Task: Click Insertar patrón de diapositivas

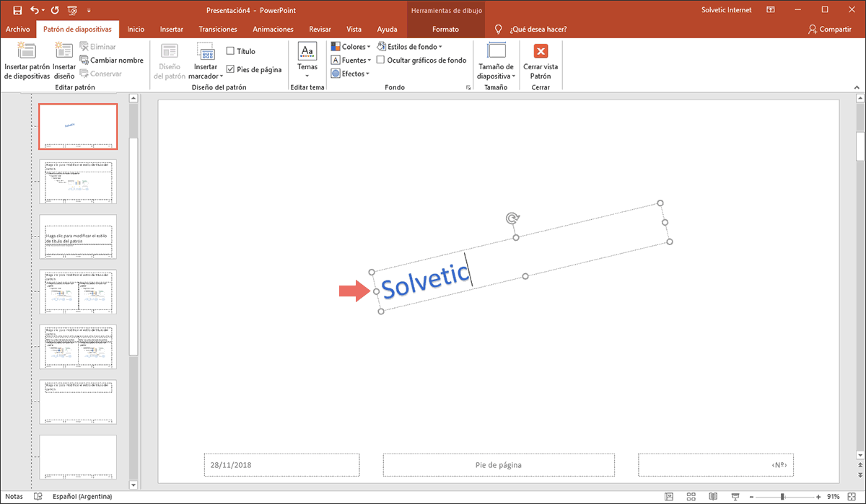Action: coord(27,61)
